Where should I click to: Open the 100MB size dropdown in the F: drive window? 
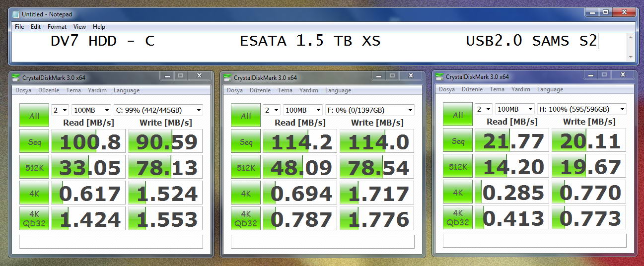point(303,110)
